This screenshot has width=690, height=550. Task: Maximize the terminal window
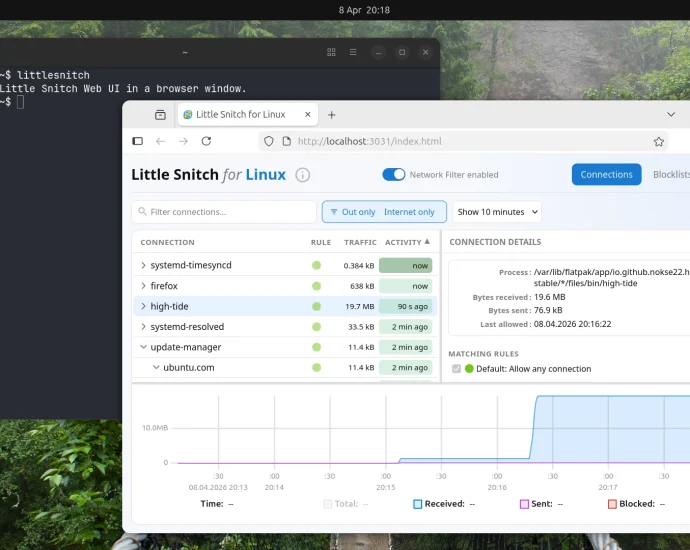402,52
